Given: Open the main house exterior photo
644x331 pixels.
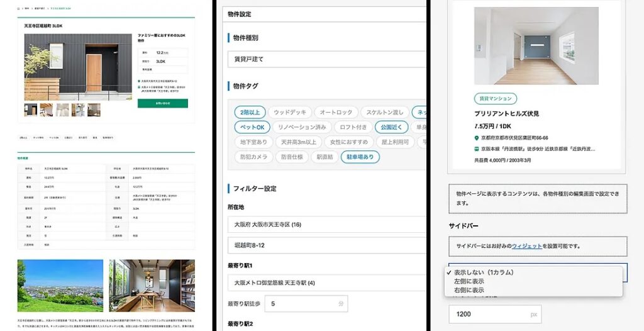Looking at the screenshot, I should click(78, 67).
